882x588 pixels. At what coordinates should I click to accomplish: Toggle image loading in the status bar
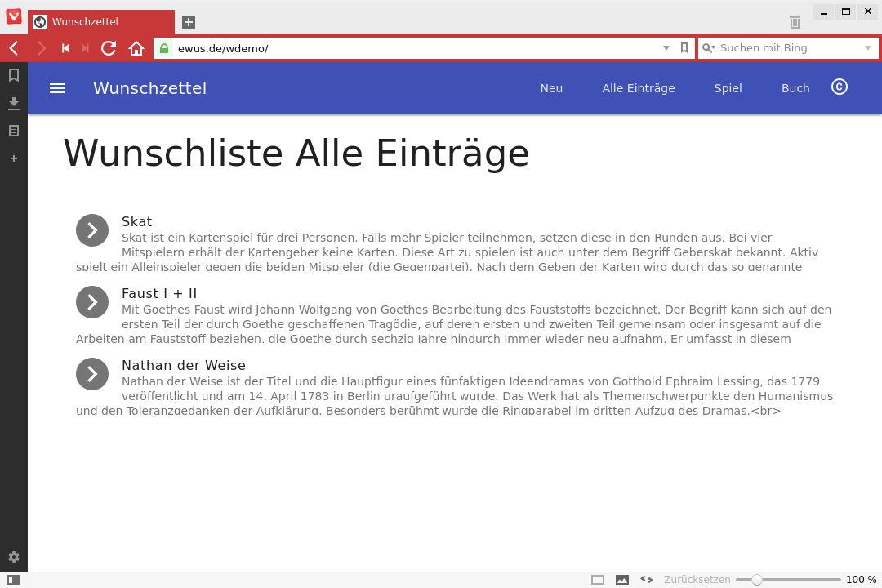[622, 579]
